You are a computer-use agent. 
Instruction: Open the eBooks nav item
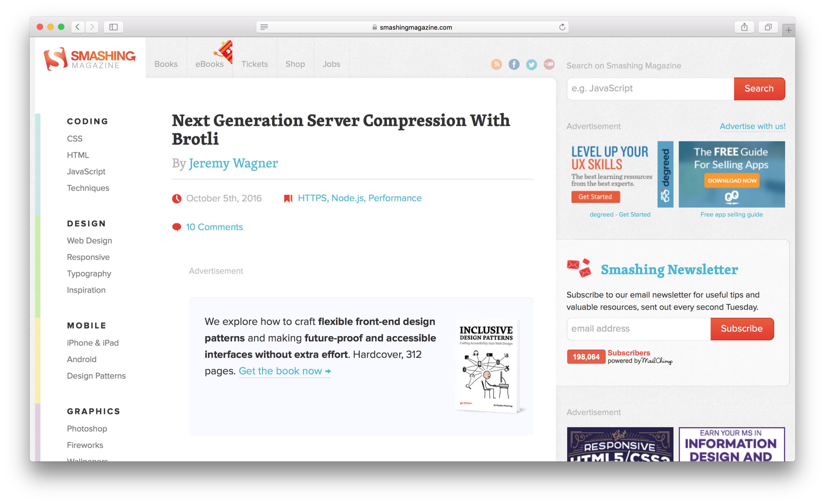pos(209,64)
